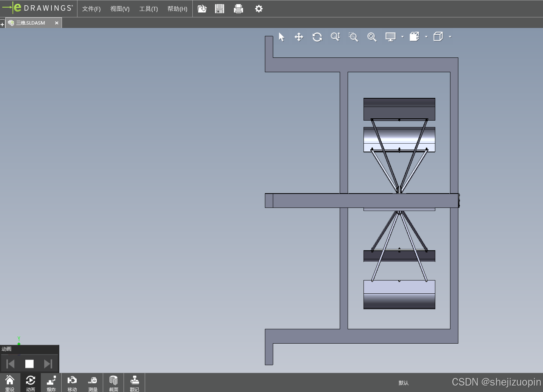Open the 工具(T) menu

(x=149, y=9)
